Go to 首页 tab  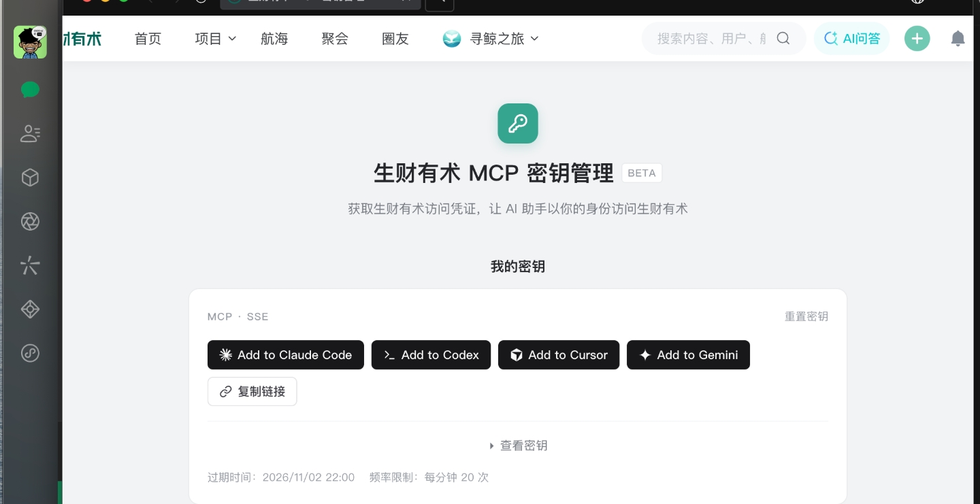148,39
